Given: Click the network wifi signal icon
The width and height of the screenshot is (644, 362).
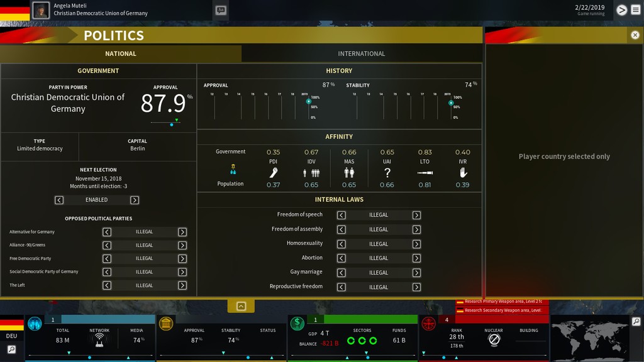Looking at the screenshot, I should pos(99,340).
